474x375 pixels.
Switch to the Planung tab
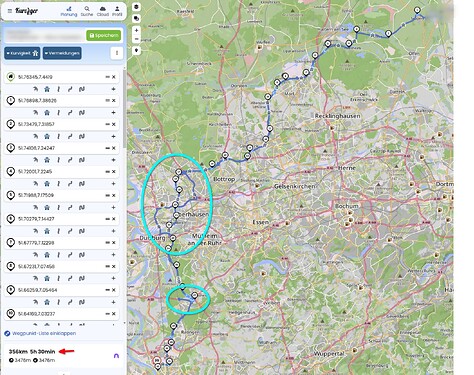69,11
